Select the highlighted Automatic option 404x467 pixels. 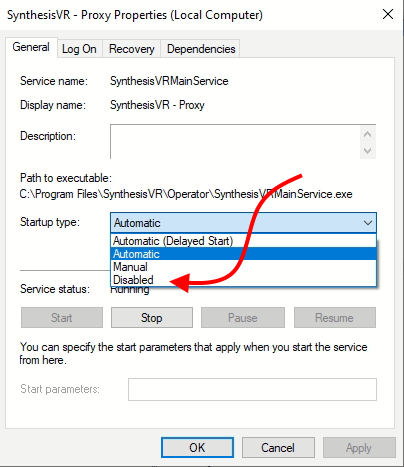pyautogui.click(x=243, y=254)
